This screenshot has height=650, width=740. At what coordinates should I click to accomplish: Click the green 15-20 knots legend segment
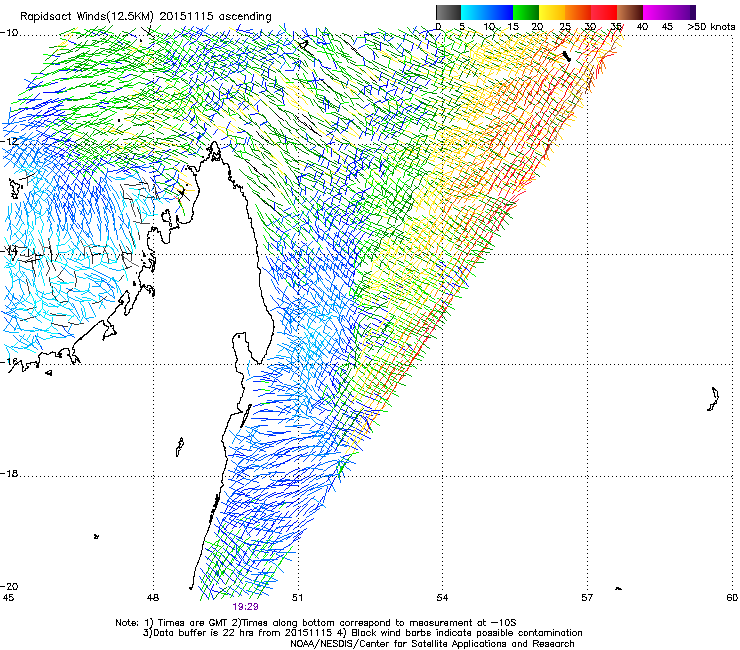click(526, 12)
